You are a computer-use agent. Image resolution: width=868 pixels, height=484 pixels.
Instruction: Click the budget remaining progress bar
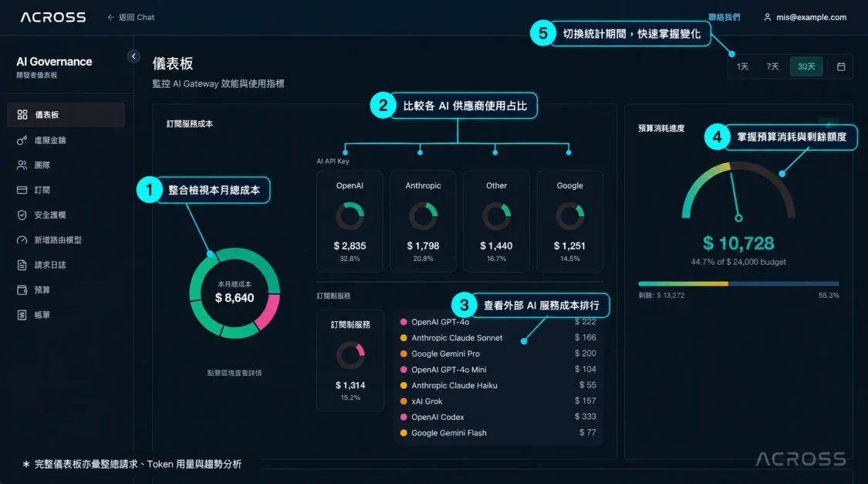(738, 283)
